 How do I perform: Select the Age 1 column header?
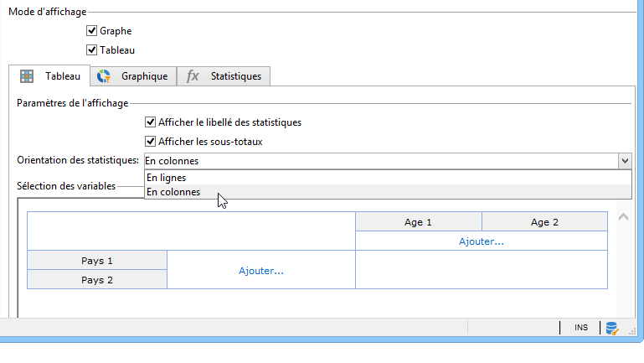pos(418,222)
